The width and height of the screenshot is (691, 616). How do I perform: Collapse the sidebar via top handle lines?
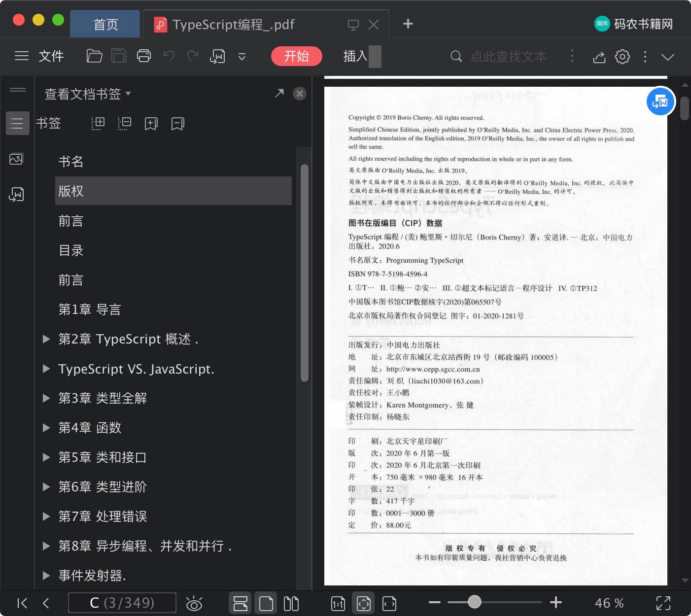pos(18,90)
